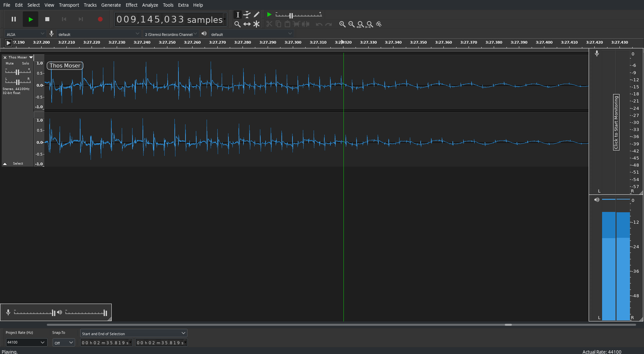
Task: Mute the Thos Moser track
Action: coord(10,63)
